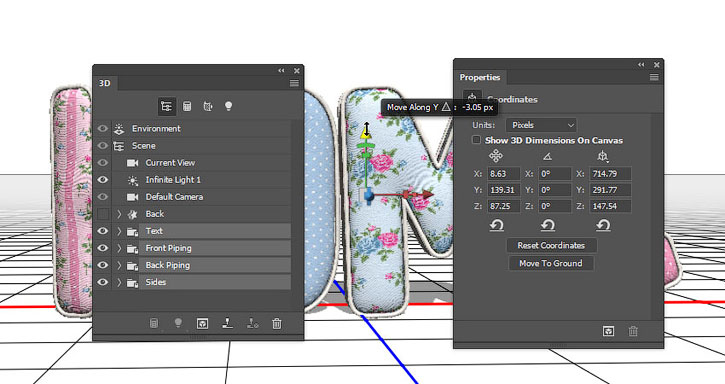Hide the Text mesh group
The image size is (725, 384).
103,231
